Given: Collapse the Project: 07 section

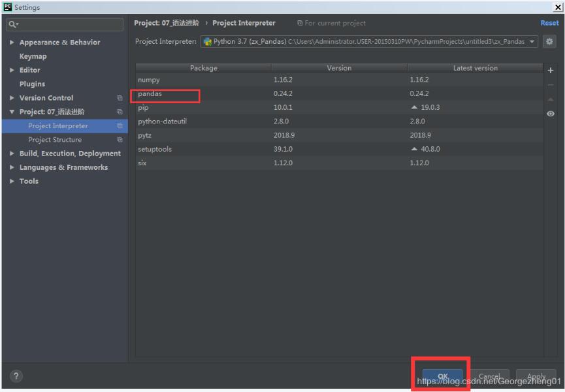Looking at the screenshot, I should pos(12,112).
